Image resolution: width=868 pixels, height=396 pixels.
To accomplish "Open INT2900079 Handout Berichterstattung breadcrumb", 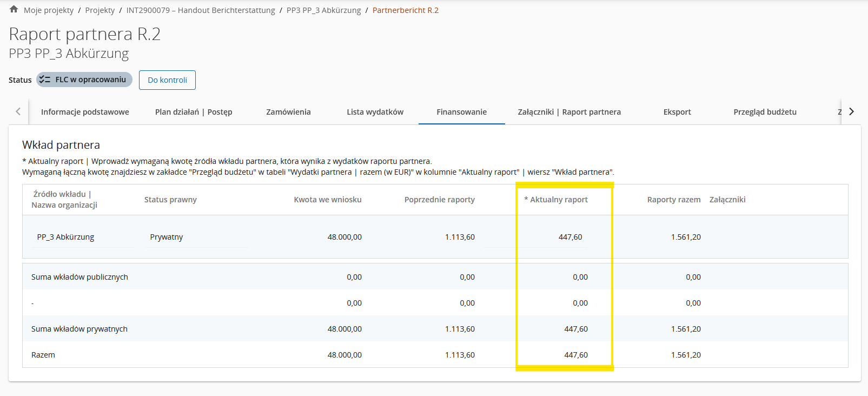I will (201, 10).
